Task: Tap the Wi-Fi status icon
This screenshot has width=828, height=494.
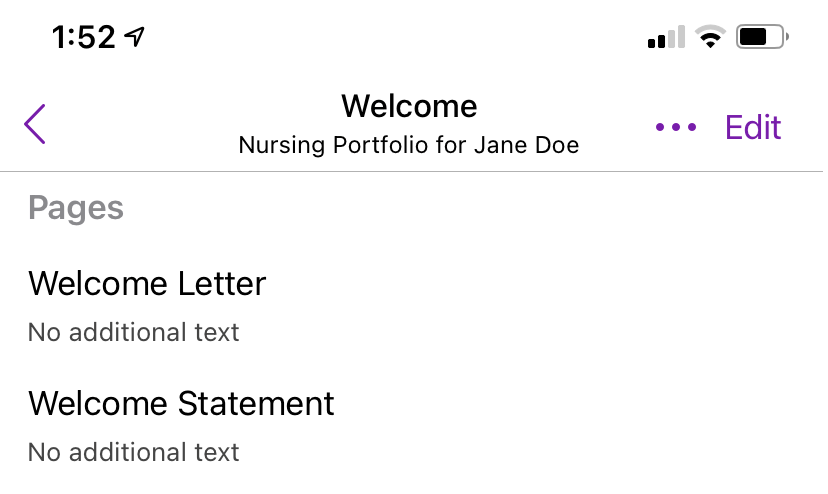Action: [710, 36]
